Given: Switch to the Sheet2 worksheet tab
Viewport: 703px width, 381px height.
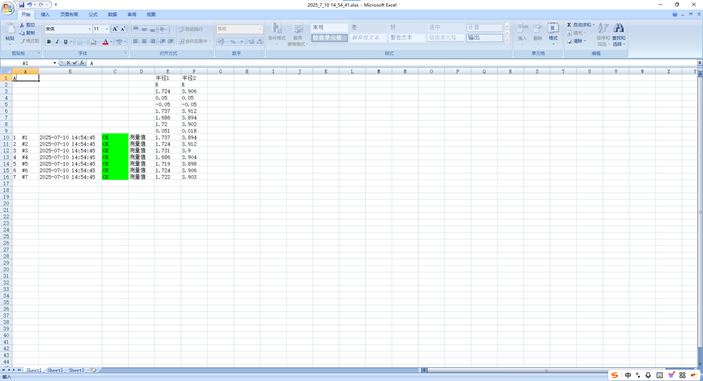Looking at the screenshot, I should click(55, 370).
